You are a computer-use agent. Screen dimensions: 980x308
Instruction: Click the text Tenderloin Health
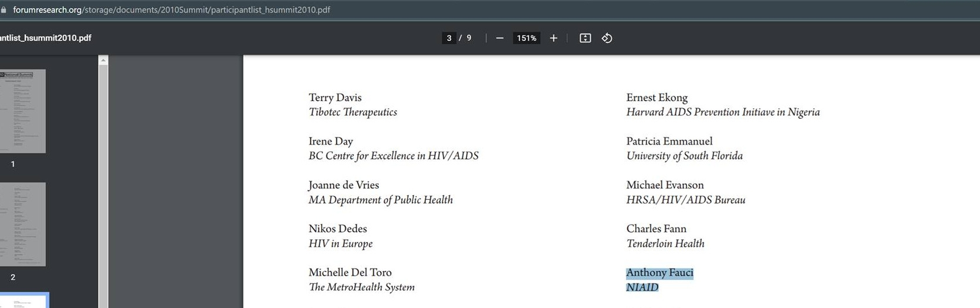(665, 243)
